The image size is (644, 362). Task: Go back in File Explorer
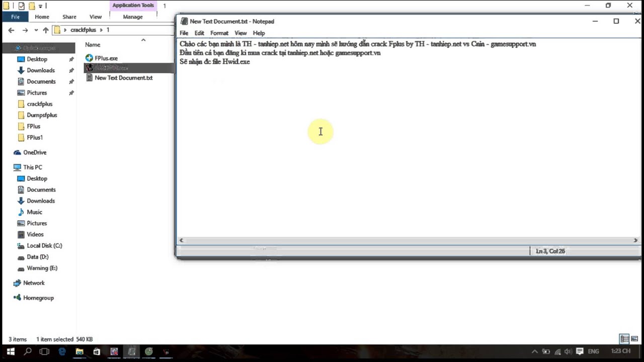point(11,30)
